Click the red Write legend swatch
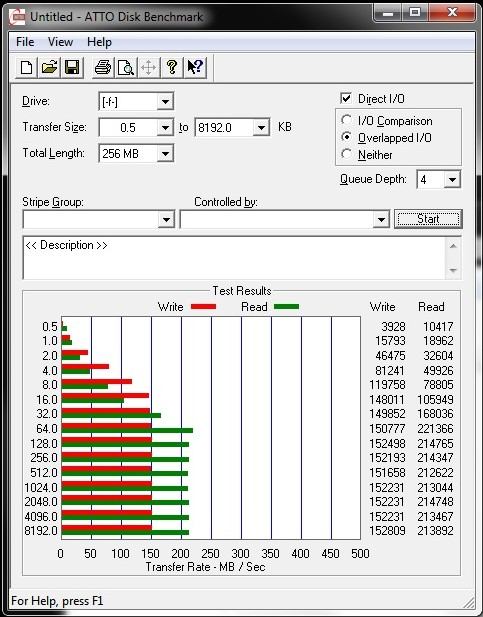This screenshot has height=617, width=483. (x=204, y=307)
